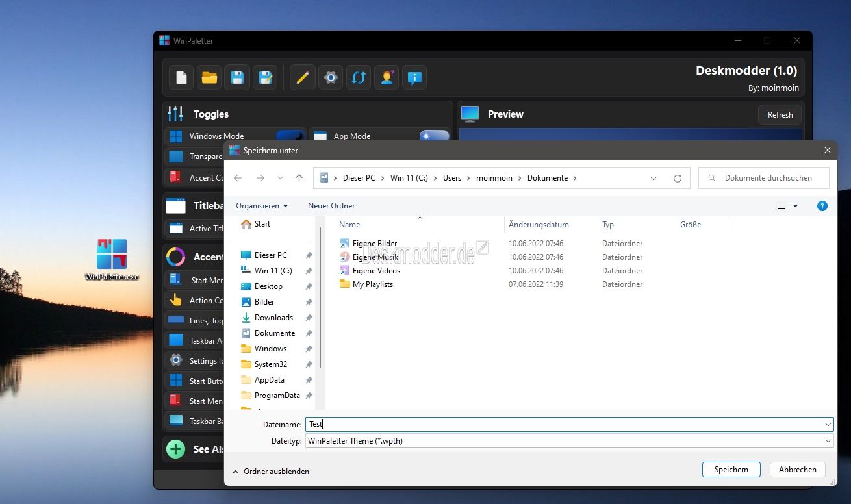Select System32 folder in navigation pane

[x=272, y=364]
